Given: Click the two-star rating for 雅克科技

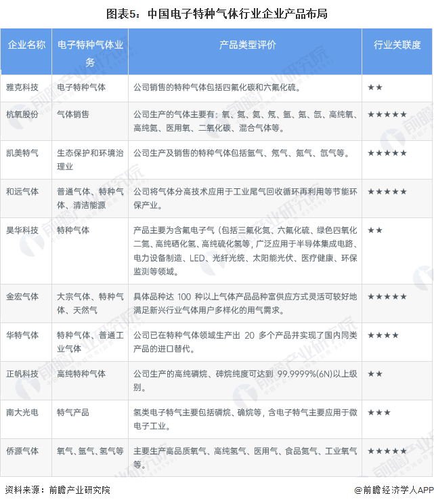Looking at the screenshot, I should 375,87.
